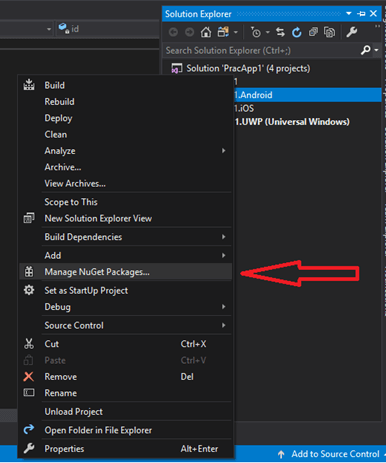Click the red X Remove icon
The height and width of the screenshot is (463, 386).
(29, 377)
